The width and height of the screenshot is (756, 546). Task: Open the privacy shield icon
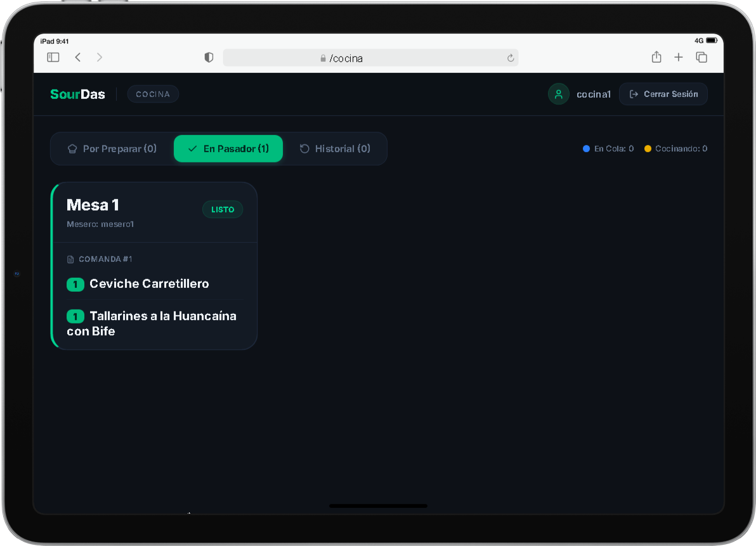pos(209,57)
